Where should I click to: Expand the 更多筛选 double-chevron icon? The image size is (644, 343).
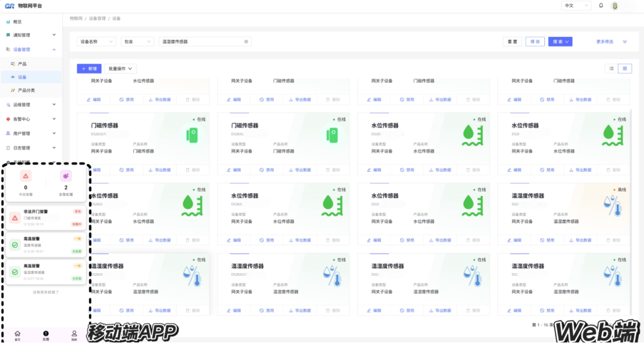coord(624,41)
